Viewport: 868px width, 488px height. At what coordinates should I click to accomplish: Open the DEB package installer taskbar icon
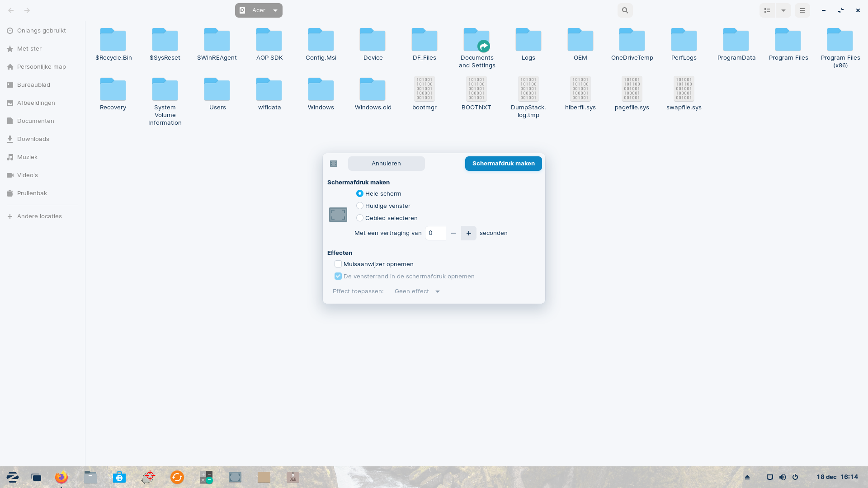(x=293, y=477)
